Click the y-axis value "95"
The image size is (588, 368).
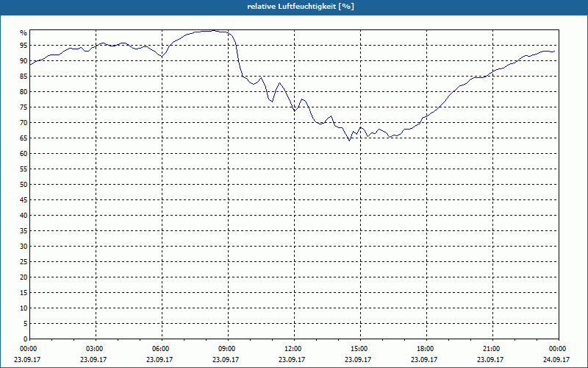coord(24,46)
